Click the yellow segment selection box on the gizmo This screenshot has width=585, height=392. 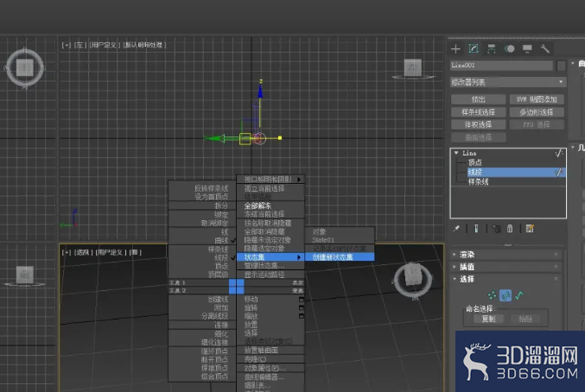point(245,139)
